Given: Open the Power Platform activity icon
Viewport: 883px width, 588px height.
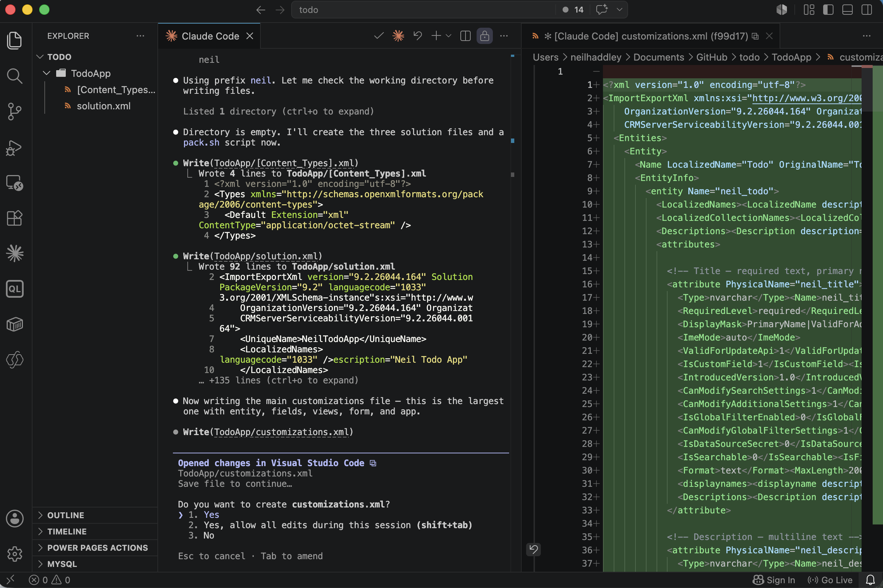Looking at the screenshot, I should (x=15, y=359).
